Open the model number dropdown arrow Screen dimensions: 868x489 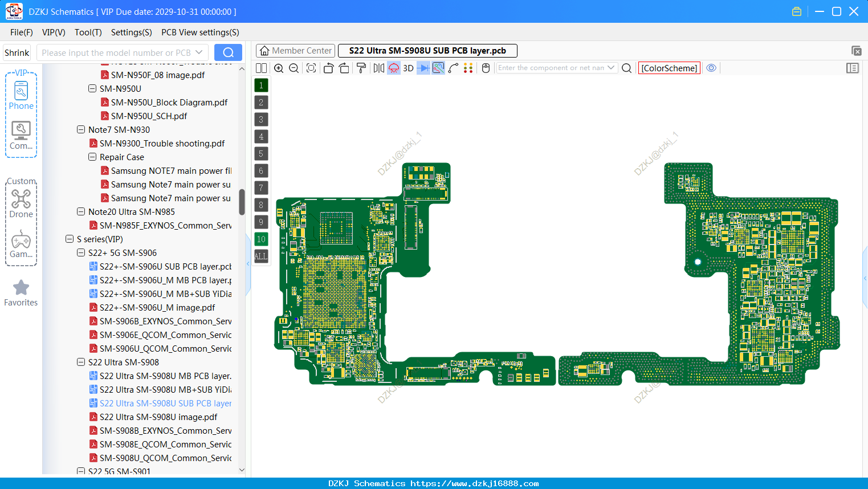(199, 52)
